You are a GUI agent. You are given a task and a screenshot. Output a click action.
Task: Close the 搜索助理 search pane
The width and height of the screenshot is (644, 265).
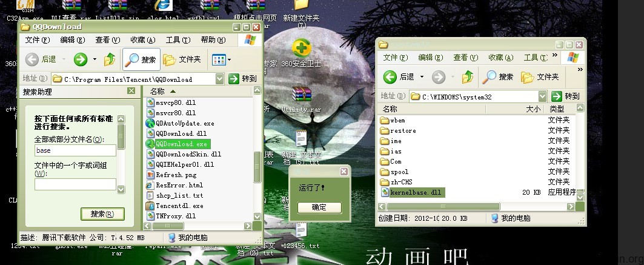point(131,91)
